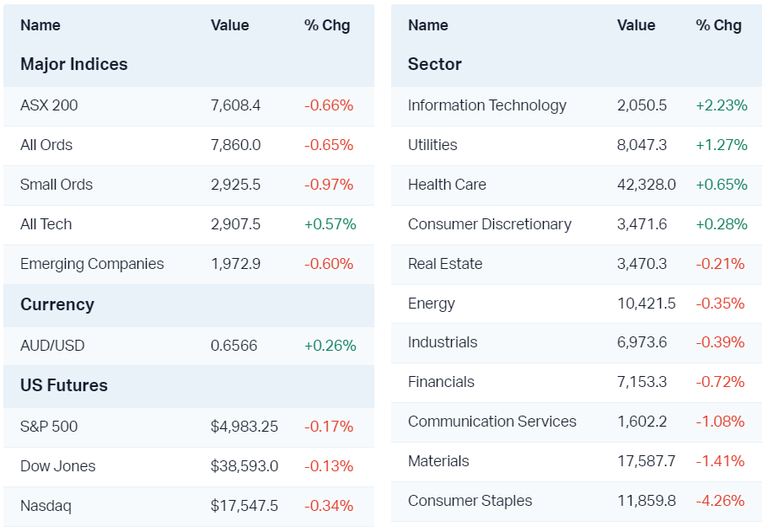768x532 pixels.
Task: Click the left table Value column header
Action: (x=230, y=25)
